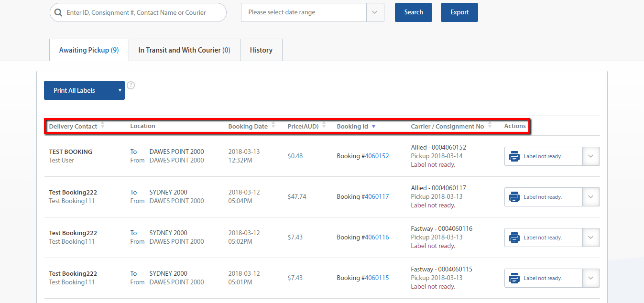The width and height of the screenshot is (644, 303).
Task: Sort by Price(AUD) column arrows
Action: coord(324,125)
